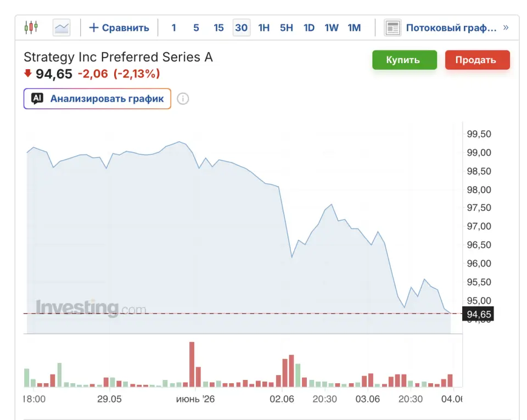Select the area chart type icon
The image size is (527, 420).
pos(61,27)
